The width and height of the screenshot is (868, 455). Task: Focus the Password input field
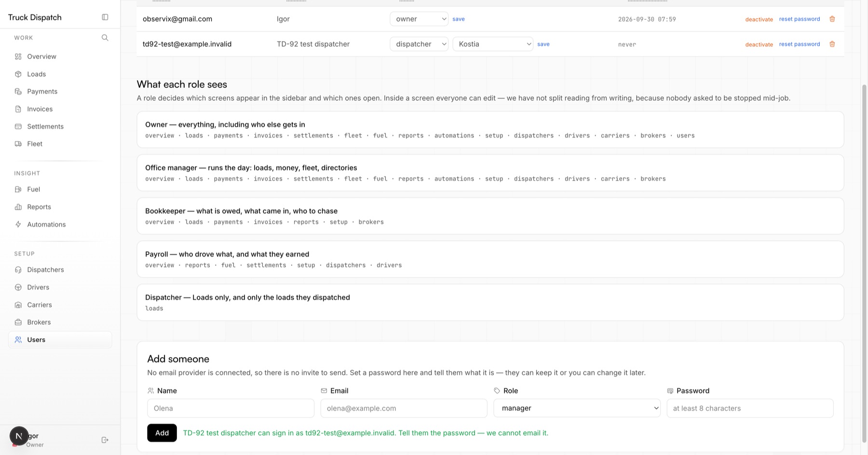pos(750,408)
